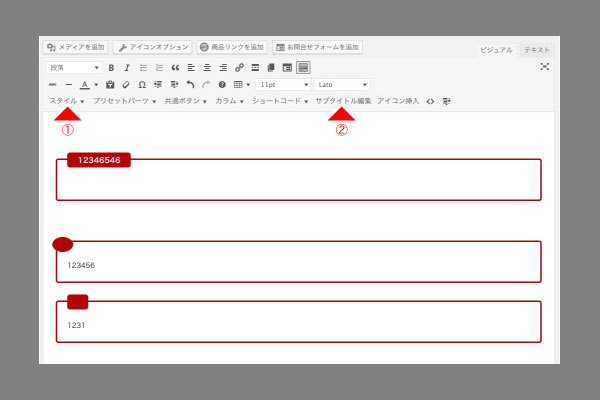The height and width of the screenshot is (400, 600).
Task: Click 商品リンクを追加 button
Action: [232, 47]
